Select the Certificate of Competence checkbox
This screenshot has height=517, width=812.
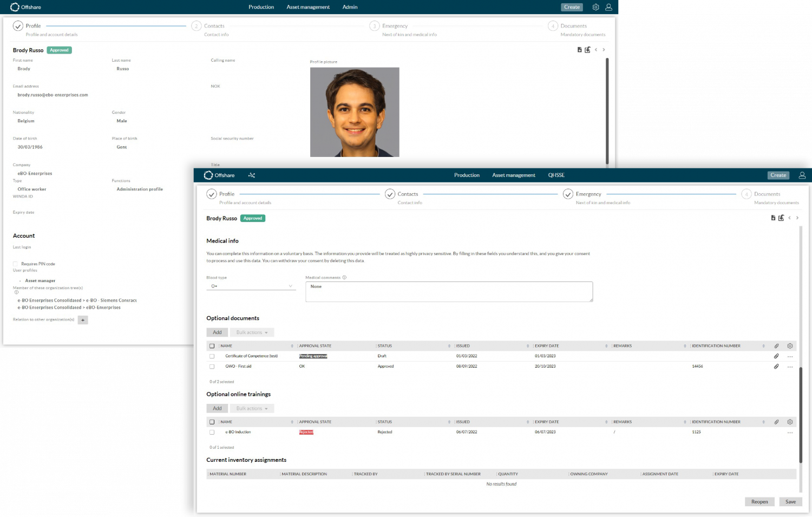pos(212,356)
